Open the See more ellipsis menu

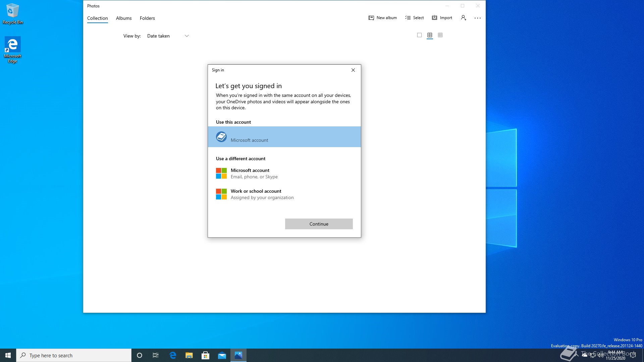pyautogui.click(x=478, y=18)
